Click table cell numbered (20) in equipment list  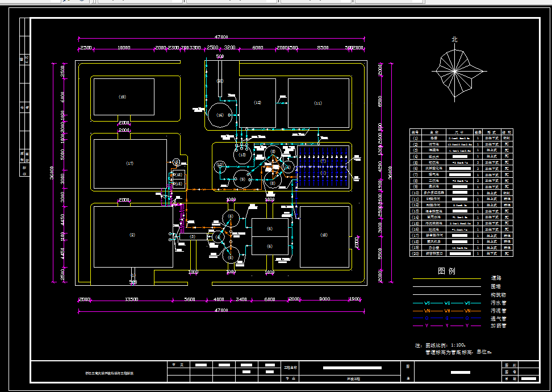click(416, 253)
